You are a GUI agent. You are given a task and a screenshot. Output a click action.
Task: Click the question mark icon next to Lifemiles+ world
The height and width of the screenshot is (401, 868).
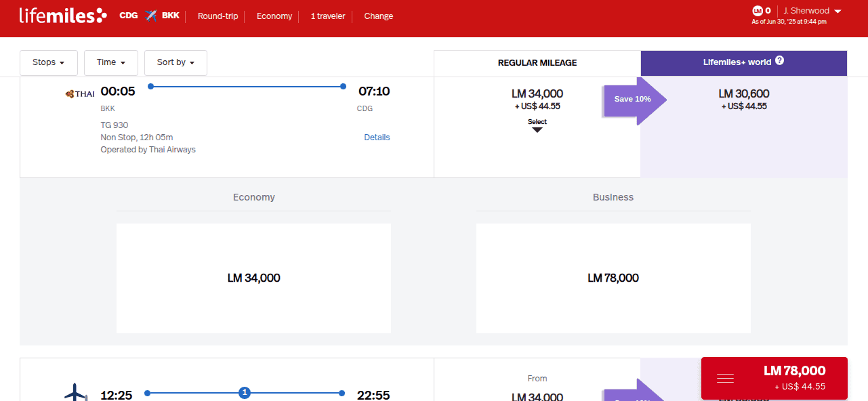tap(779, 61)
